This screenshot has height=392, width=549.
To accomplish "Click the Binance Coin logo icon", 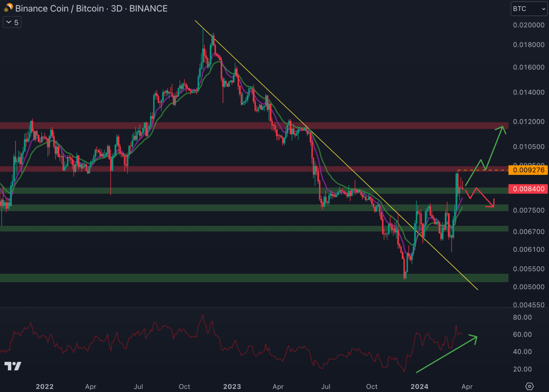I will 8,8.
